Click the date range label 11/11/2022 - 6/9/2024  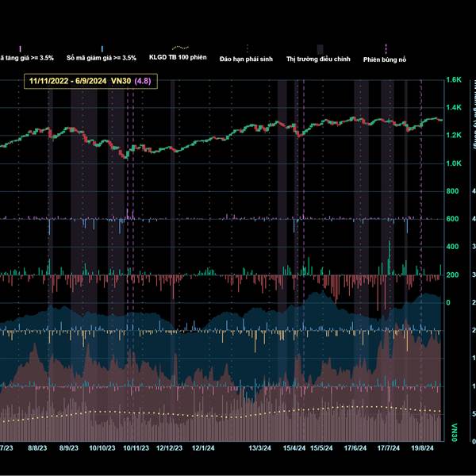click(x=68, y=80)
